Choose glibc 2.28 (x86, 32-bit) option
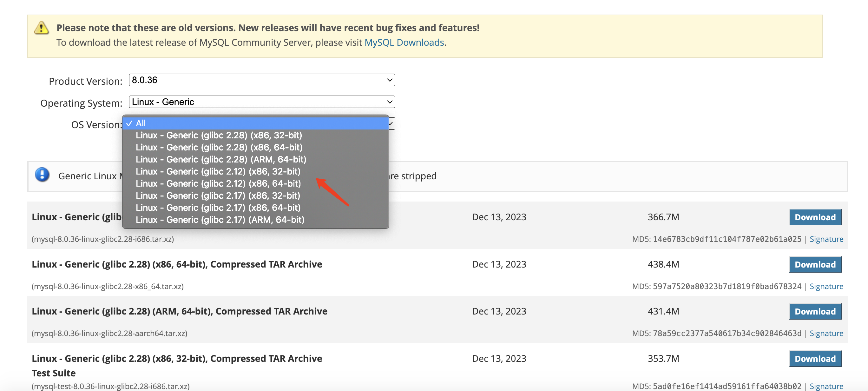Viewport: 868px width, 391px height. tap(256, 135)
